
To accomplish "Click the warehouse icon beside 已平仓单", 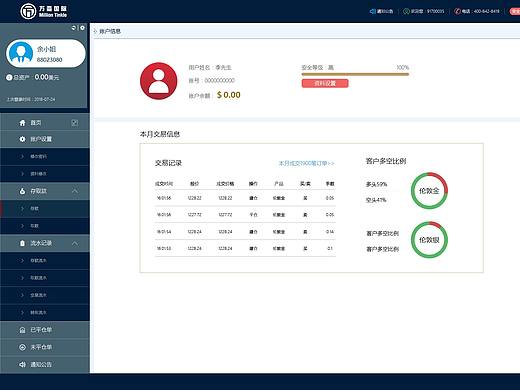I will [22, 330].
